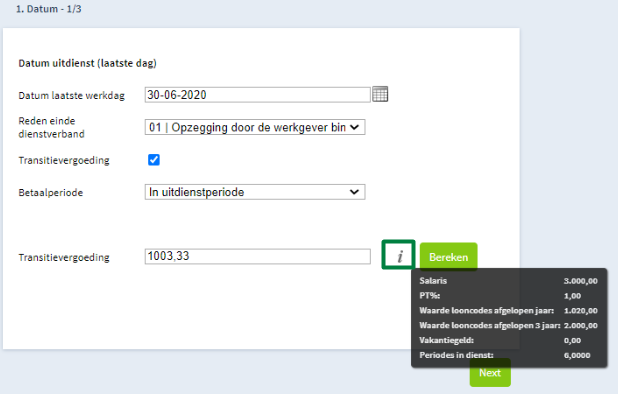The width and height of the screenshot is (618, 394).
Task: Click the value 1.020,00 in tooltip
Action: [x=581, y=310]
